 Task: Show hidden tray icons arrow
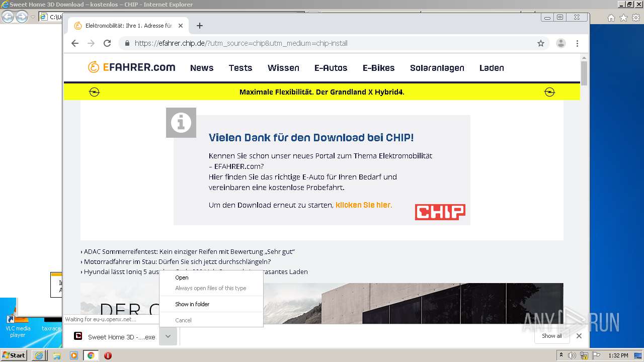click(x=561, y=355)
